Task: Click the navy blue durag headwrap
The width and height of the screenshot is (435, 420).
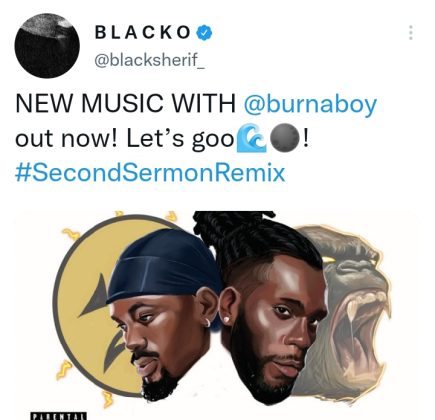Action: pyautogui.click(x=163, y=268)
